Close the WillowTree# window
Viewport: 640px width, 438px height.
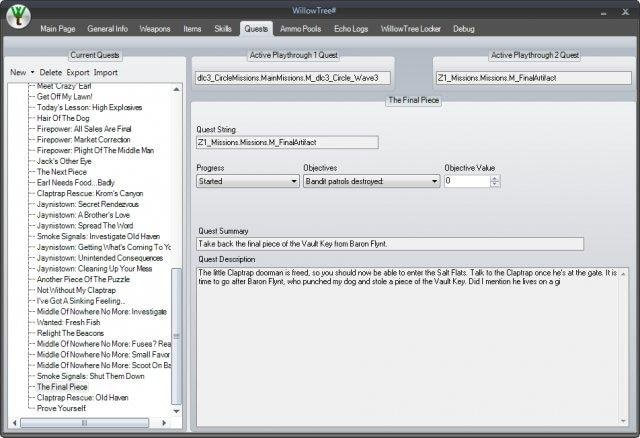625,12
